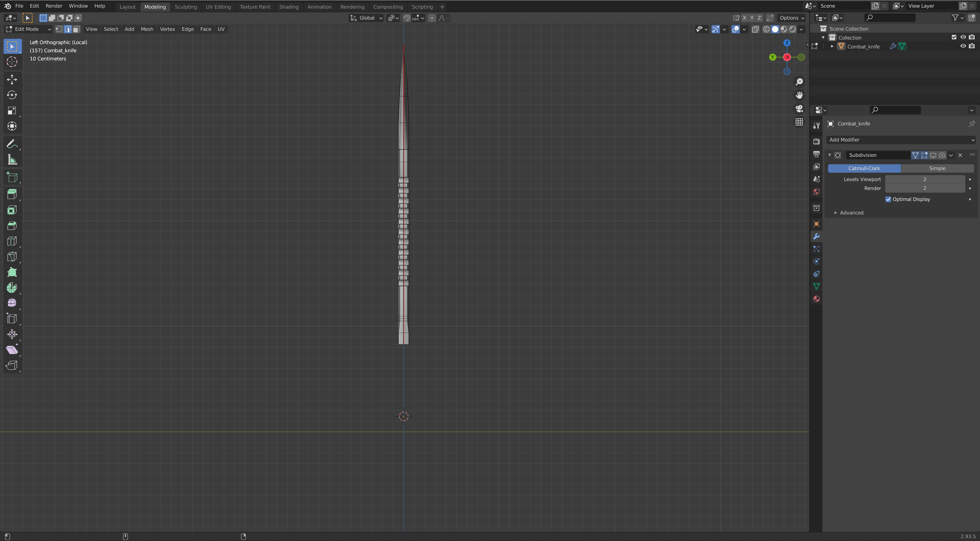The width and height of the screenshot is (980, 541).
Task: Select the Measure tool
Action: [12, 160]
